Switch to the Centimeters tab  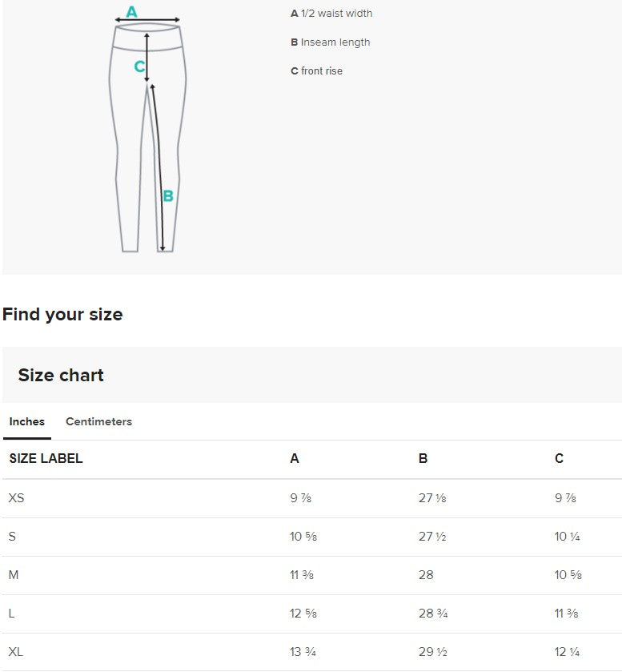pyautogui.click(x=98, y=421)
